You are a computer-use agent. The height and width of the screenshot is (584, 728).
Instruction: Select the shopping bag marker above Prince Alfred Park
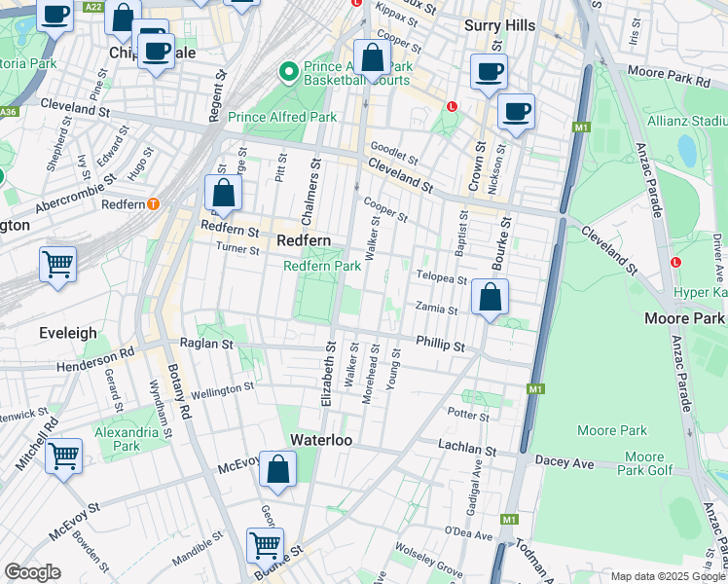pos(372,57)
